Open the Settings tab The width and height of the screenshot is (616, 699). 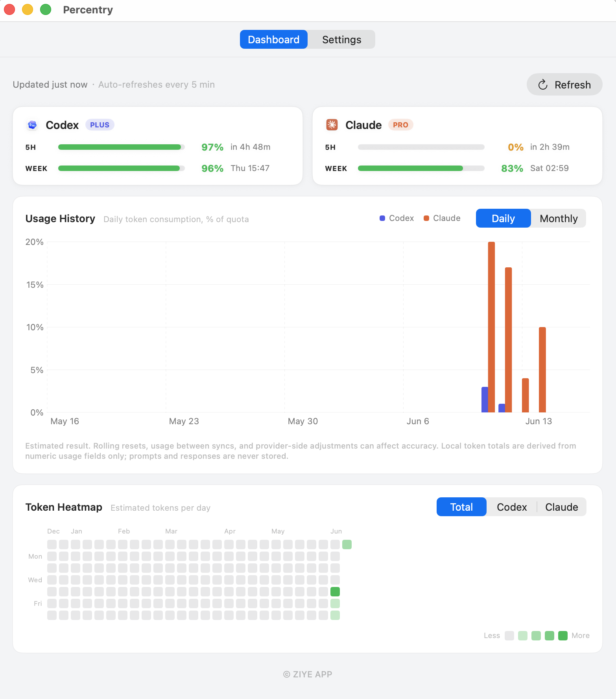coord(341,39)
